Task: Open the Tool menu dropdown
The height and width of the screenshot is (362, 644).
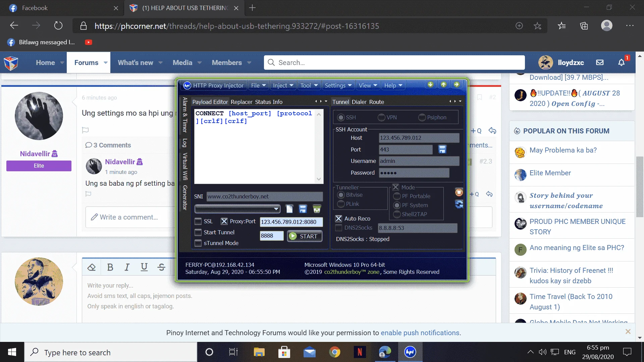Action: [x=309, y=85]
